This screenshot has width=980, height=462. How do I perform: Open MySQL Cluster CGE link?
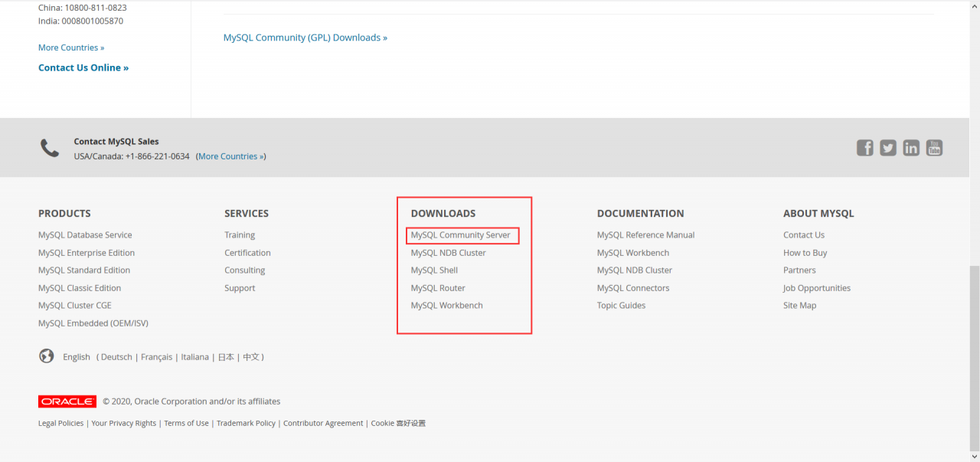[75, 306]
